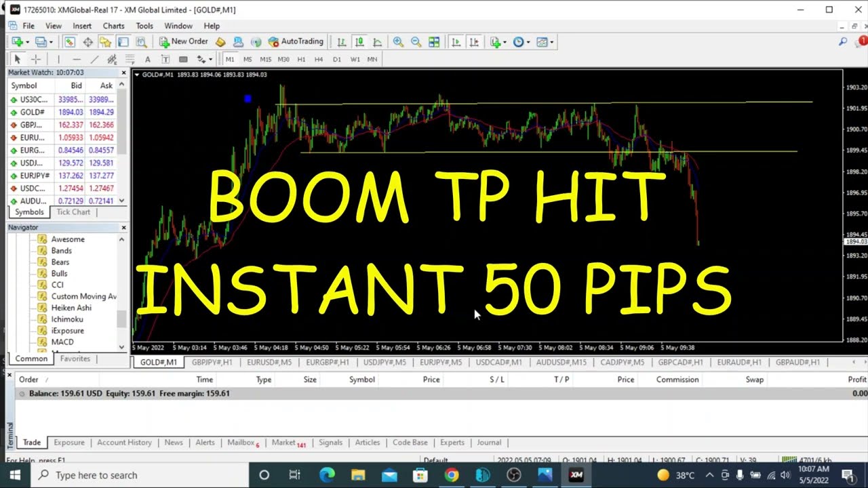This screenshot has height=488, width=868.
Task: Zoom out of the chart
Action: coord(416,42)
